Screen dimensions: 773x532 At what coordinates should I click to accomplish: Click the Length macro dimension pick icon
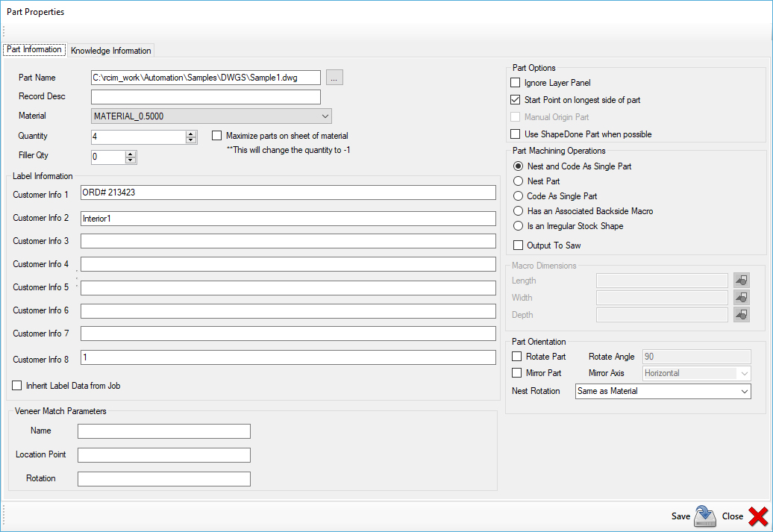tap(742, 281)
